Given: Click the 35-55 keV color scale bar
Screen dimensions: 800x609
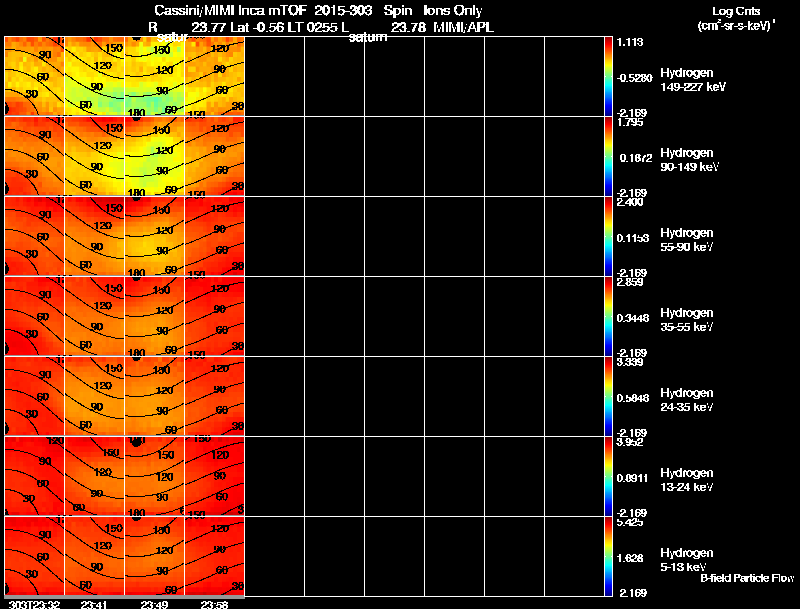Looking at the screenshot, I should [608, 316].
